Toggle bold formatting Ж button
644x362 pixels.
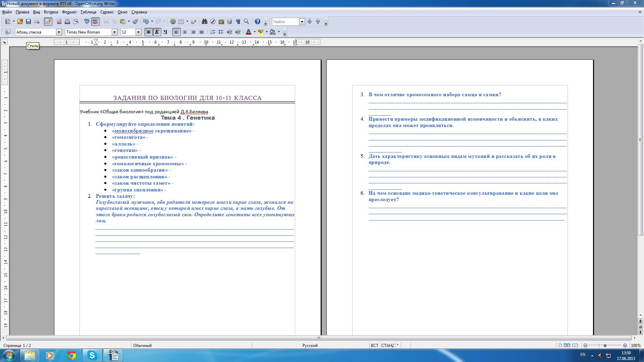pos(148,32)
